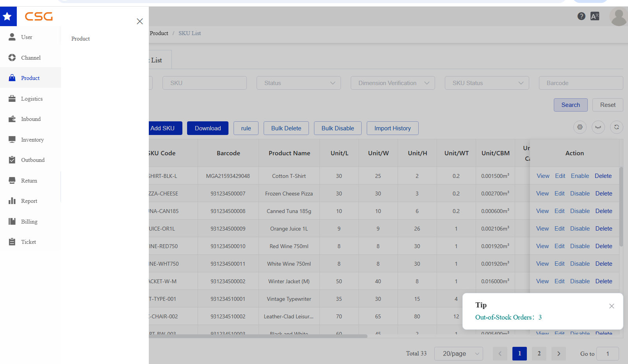This screenshot has height=364, width=628.
Task: Select the Product shopping bag icon
Action: [12, 78]
